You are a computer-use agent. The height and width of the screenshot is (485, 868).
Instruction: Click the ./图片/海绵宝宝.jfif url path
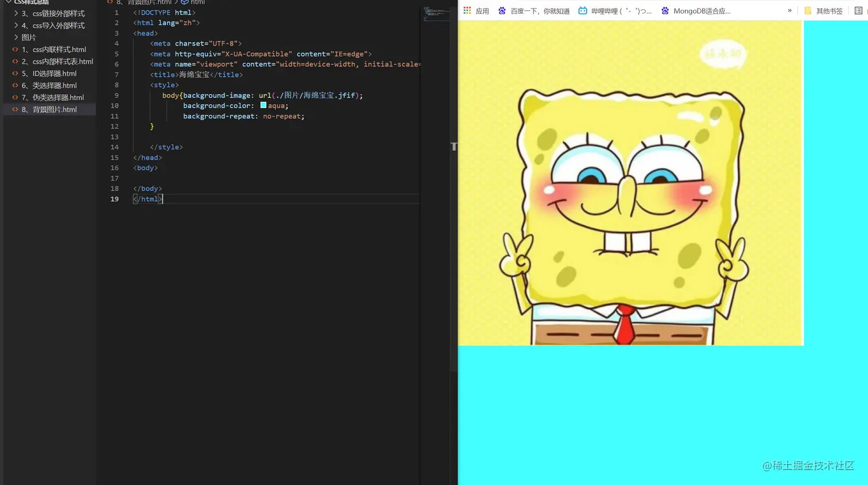tap(315, 95)
